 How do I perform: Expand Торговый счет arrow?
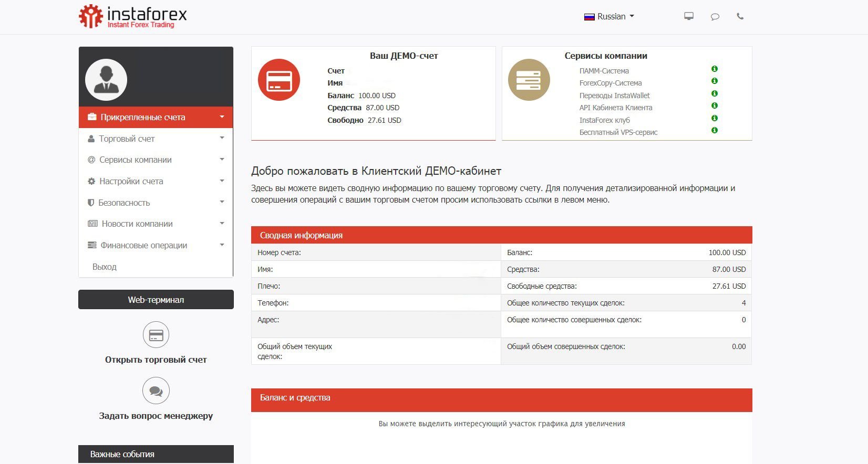pos(222,138)
